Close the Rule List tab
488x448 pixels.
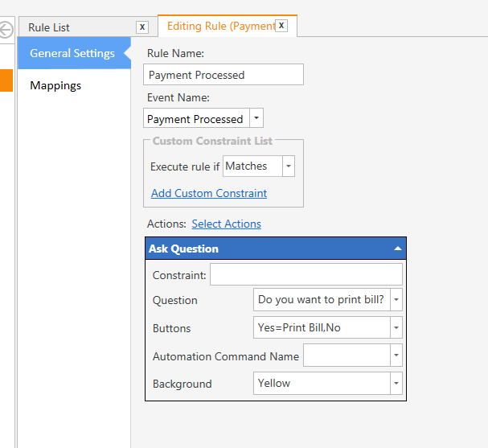(x=142, y=27)
